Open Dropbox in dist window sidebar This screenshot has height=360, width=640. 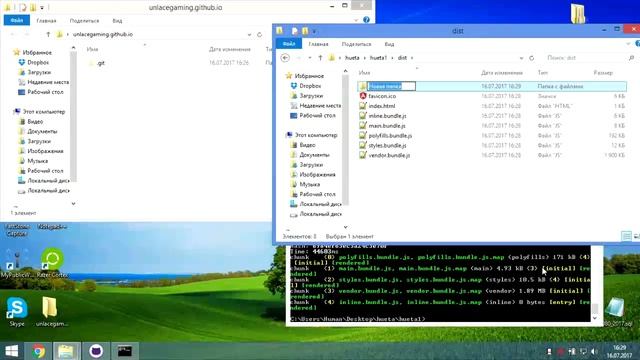pyautogui.click(x=310, y=86)
